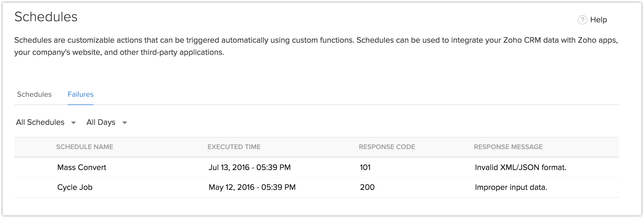Image resolution: width=644 pixels, height=218 pixels.
Task: Click the arrow beside All Schedules
Action: pos(73,123)
